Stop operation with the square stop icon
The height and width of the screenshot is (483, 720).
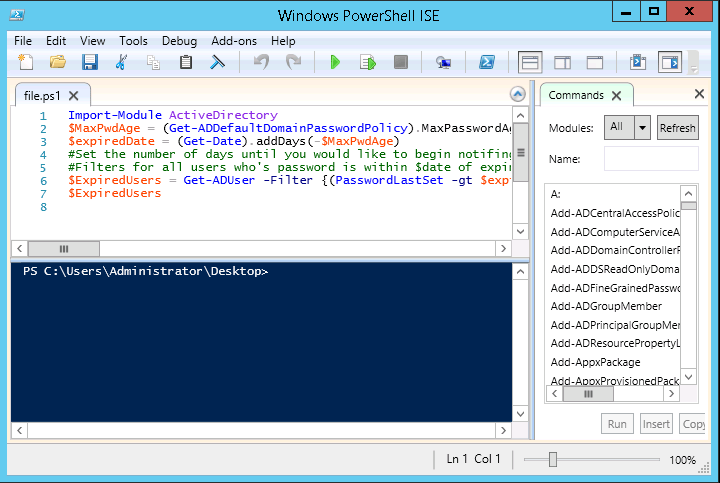[x=401, y=62]
